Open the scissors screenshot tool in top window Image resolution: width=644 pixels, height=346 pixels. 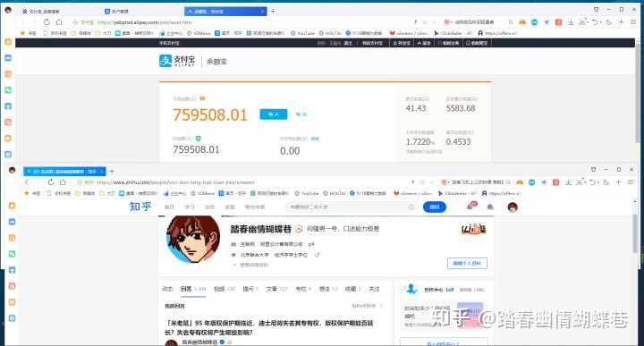pos(582,22)
